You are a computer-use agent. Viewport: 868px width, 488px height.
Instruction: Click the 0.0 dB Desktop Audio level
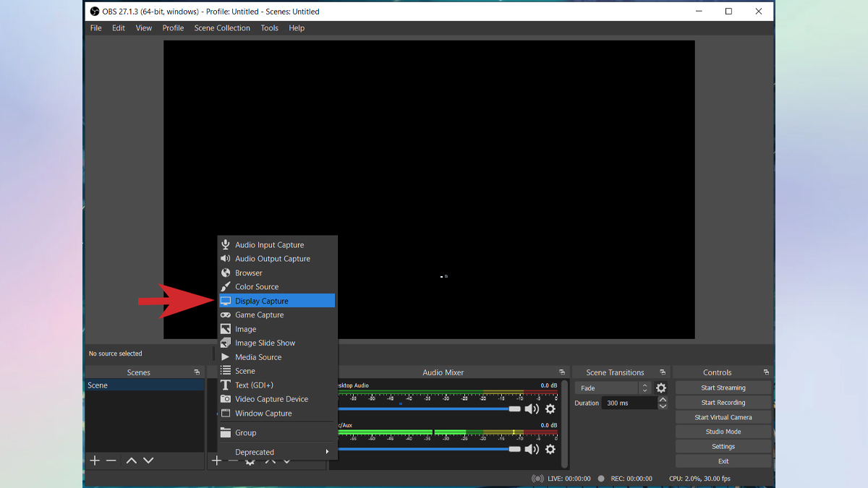(549, 385)
